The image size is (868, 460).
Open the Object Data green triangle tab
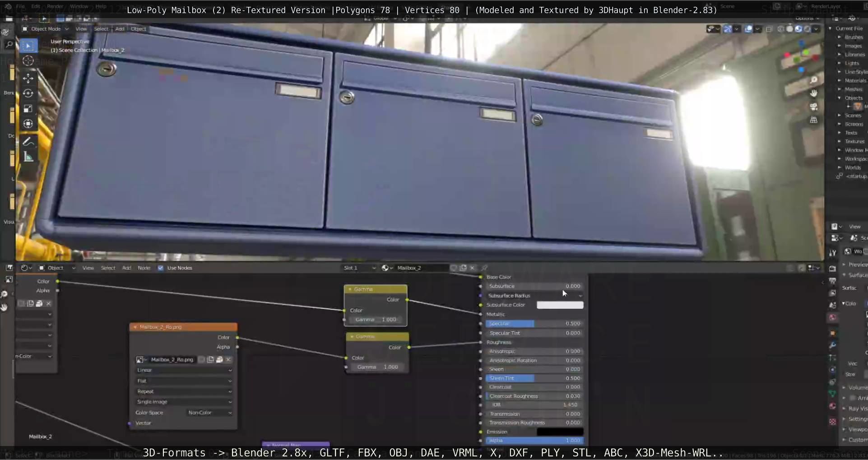coord(833,394)
